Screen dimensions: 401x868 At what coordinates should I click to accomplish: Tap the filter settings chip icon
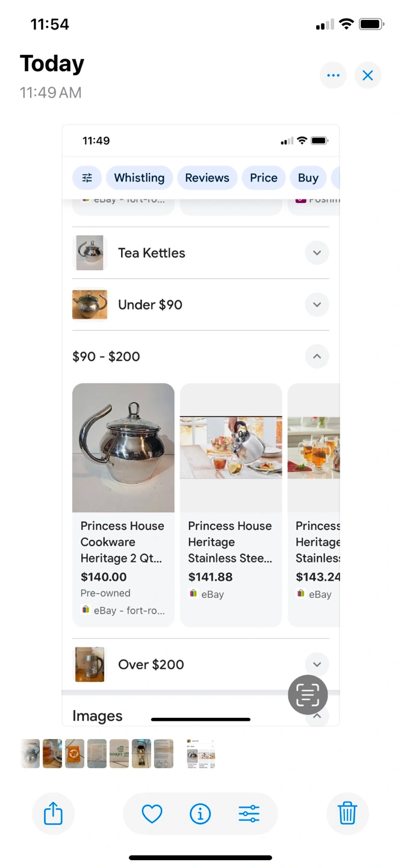[87, 178]
